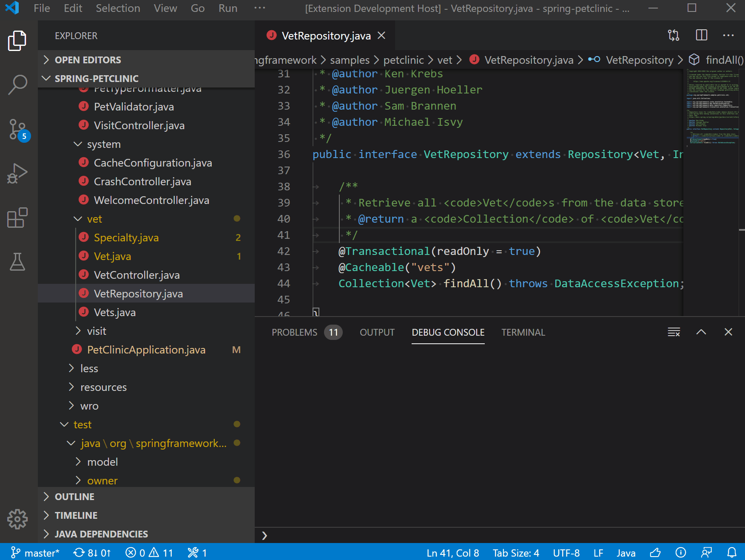
Task: Open notifications via bell icon
Action: (x=732, y=553)
